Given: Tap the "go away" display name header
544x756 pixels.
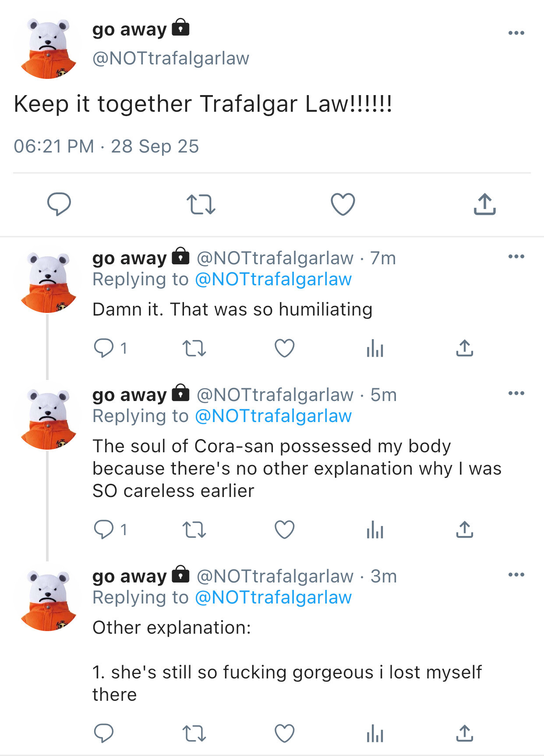Looking at the screenshot, I should [130, 30].
